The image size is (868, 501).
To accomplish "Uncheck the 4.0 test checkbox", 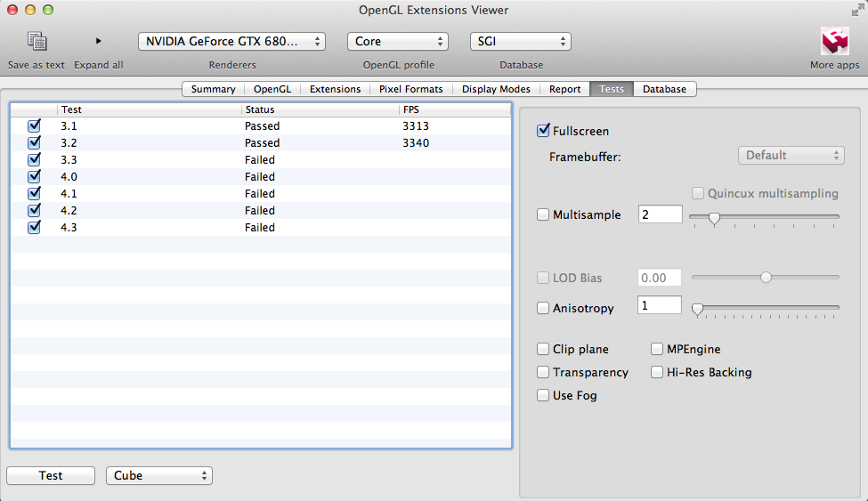I will [35, 176].
